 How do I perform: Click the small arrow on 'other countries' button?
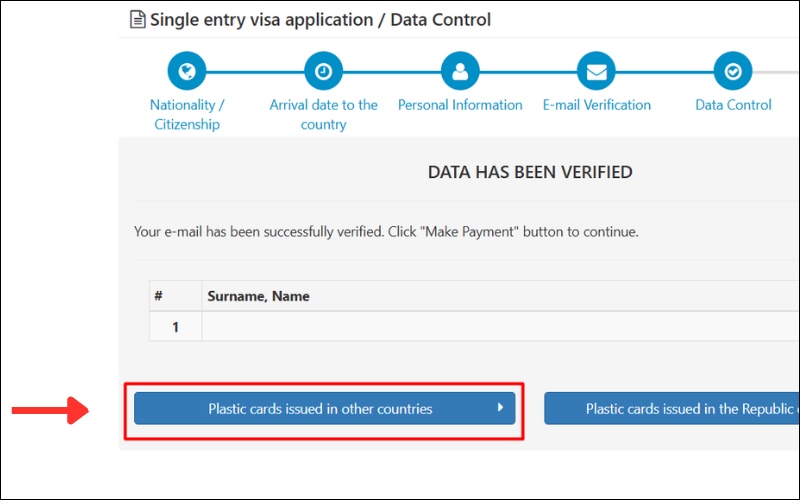pos(501,408)
